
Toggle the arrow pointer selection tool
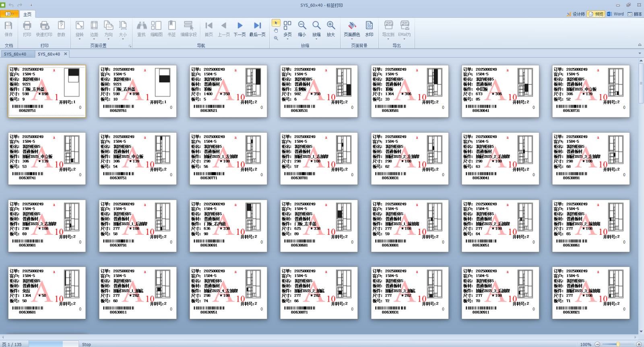pos(276,23)
